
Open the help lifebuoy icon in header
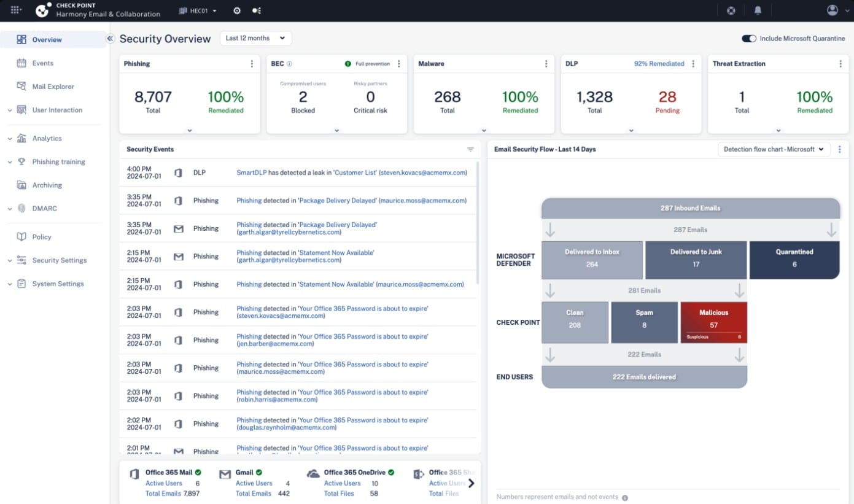point(731,10)
